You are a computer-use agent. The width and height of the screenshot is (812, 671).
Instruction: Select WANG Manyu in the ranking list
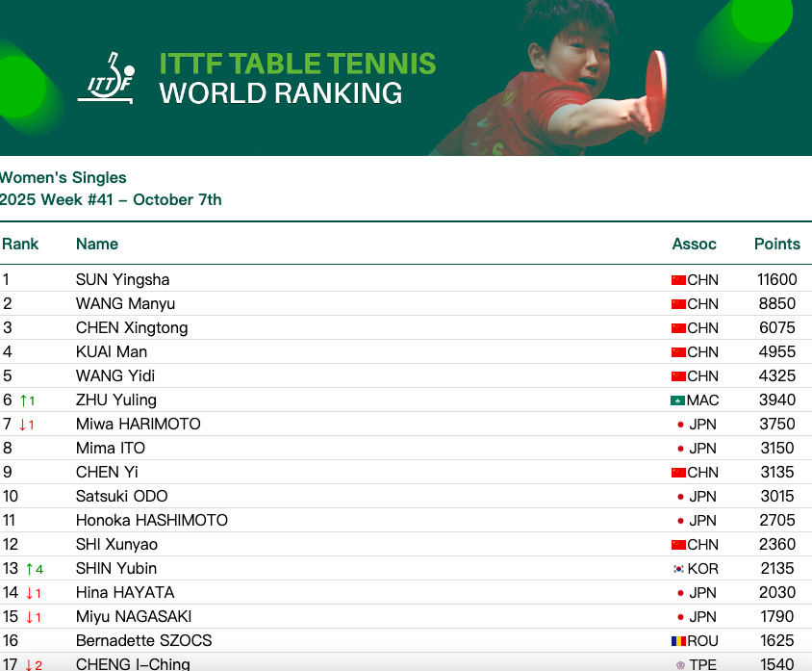(125, 304)
